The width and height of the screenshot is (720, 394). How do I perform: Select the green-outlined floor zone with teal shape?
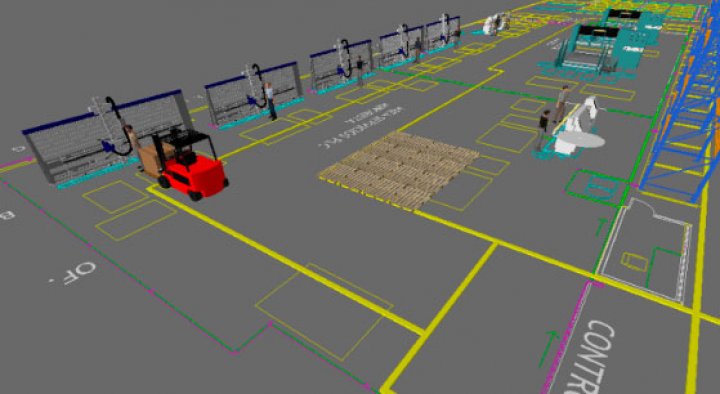[595, 187]
